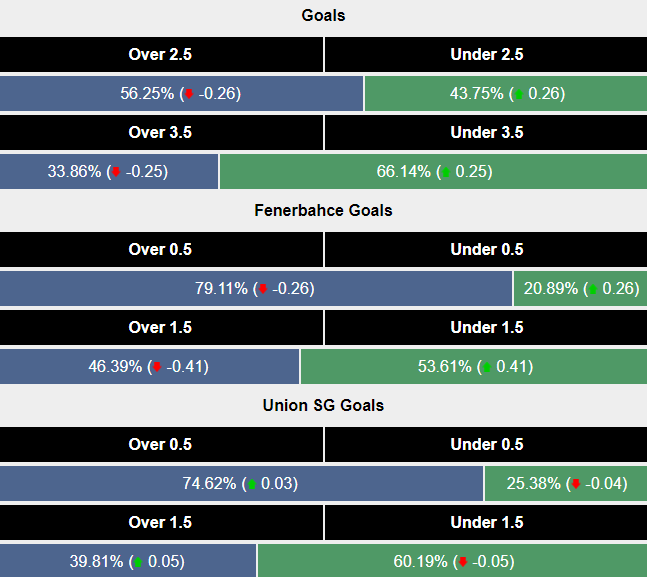Click the Union SG Goals section heading
Image resolution: width=647 pixels, height=577 pixels.
[323, 406]
